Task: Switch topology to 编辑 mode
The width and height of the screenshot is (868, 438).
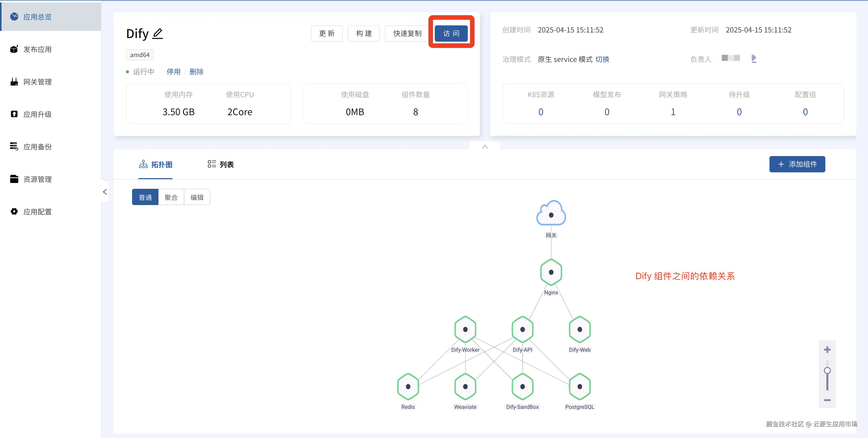Action: coord(197,197)
